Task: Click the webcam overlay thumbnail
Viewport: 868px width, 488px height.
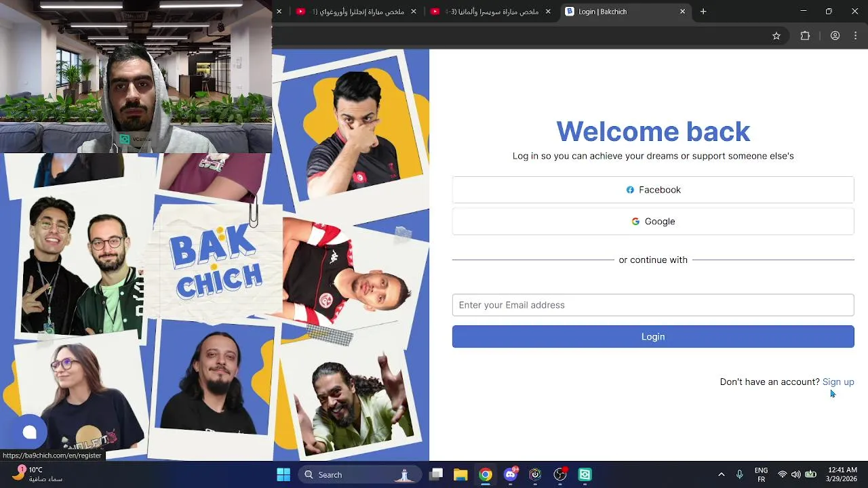Action: (x=136, y=77)
